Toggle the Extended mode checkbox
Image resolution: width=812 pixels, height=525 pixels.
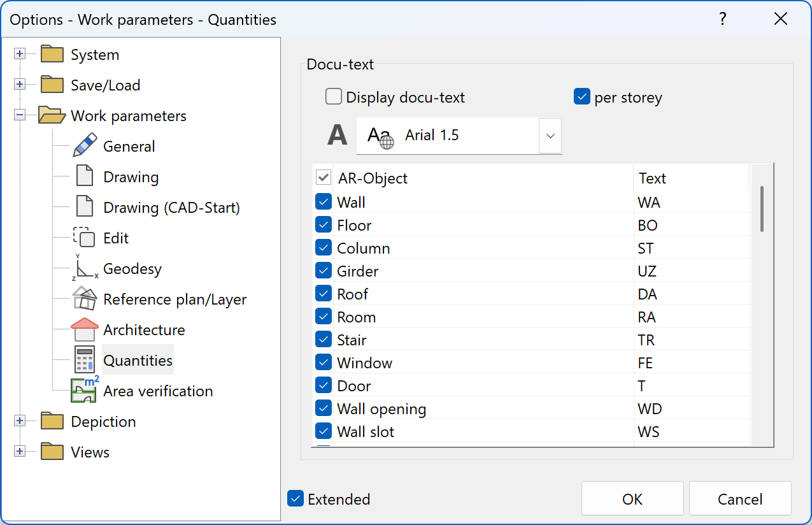[295, 499]
